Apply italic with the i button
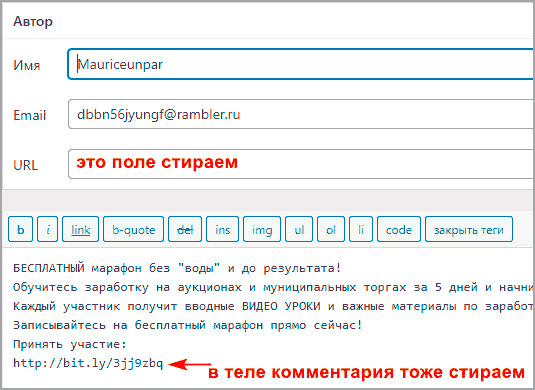 coord(47,229)
